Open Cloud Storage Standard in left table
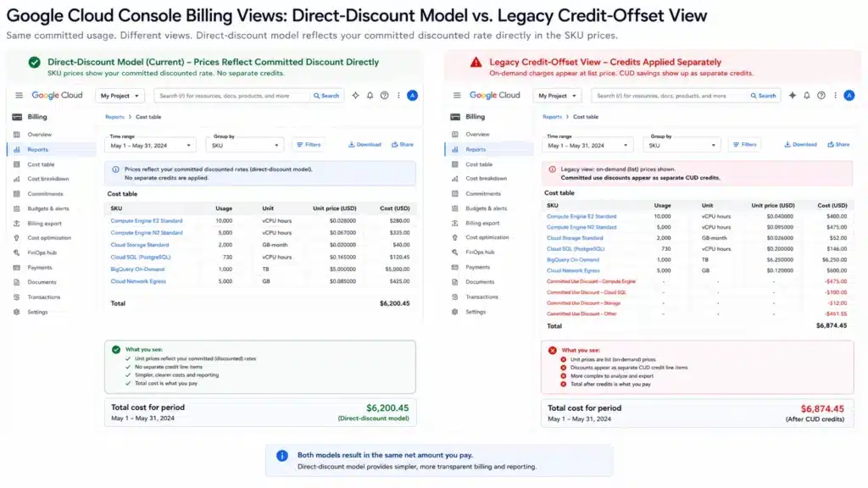This screenshot has width=868, height=488. (140, 245)
